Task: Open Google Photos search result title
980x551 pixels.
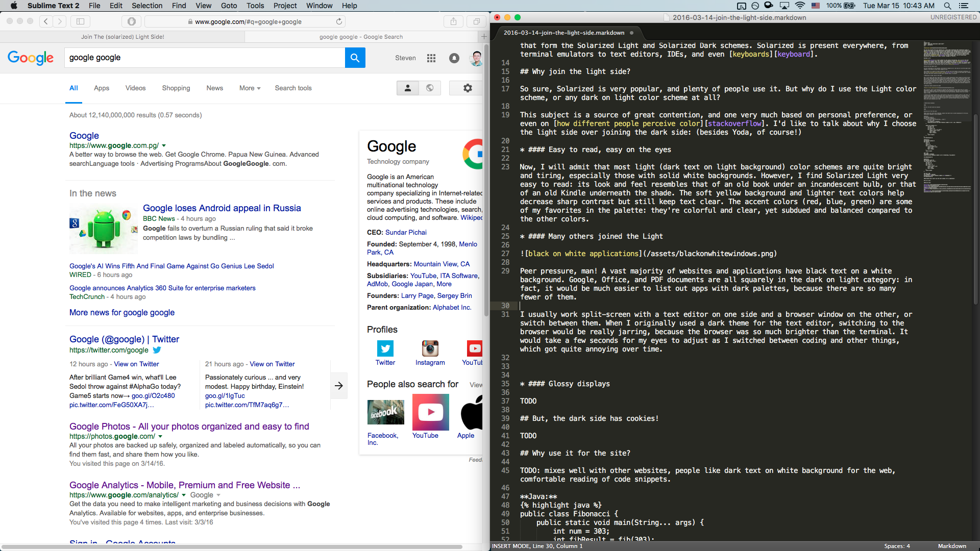Action: (x=189, y=427)
